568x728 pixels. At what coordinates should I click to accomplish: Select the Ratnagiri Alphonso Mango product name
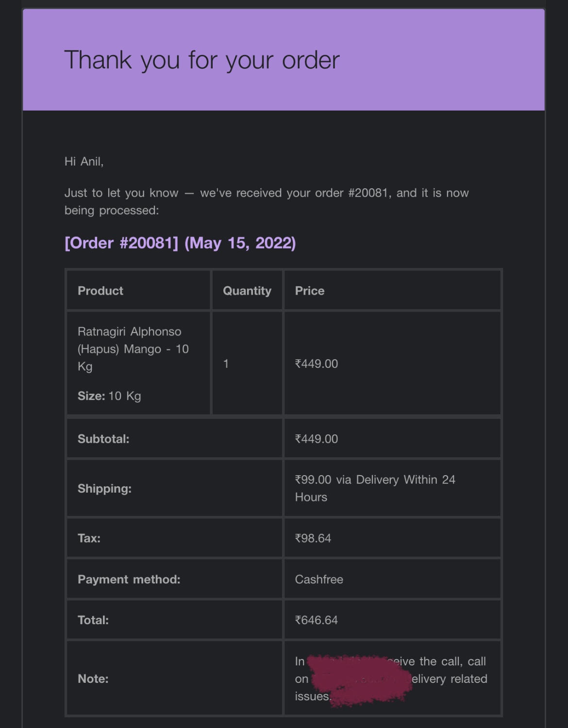tap(133, 349)
